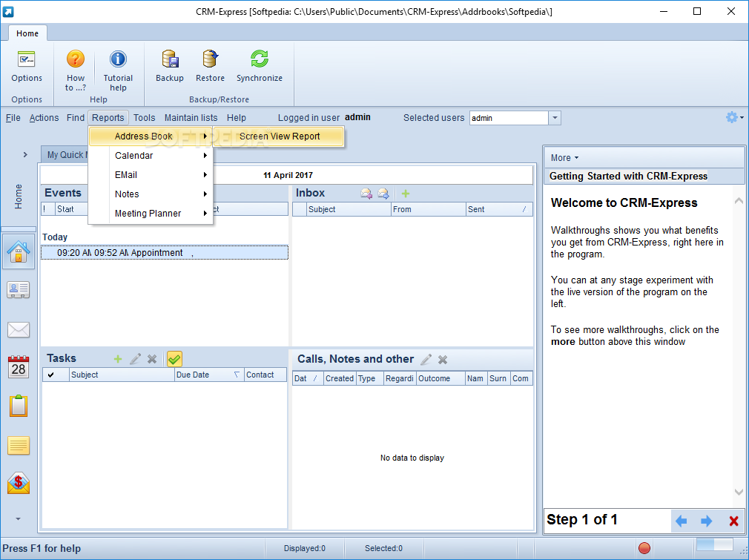Expand the Notes reports submenu
Screen dimensions: 749x560
pyautogui.click(x=151, y=194)
